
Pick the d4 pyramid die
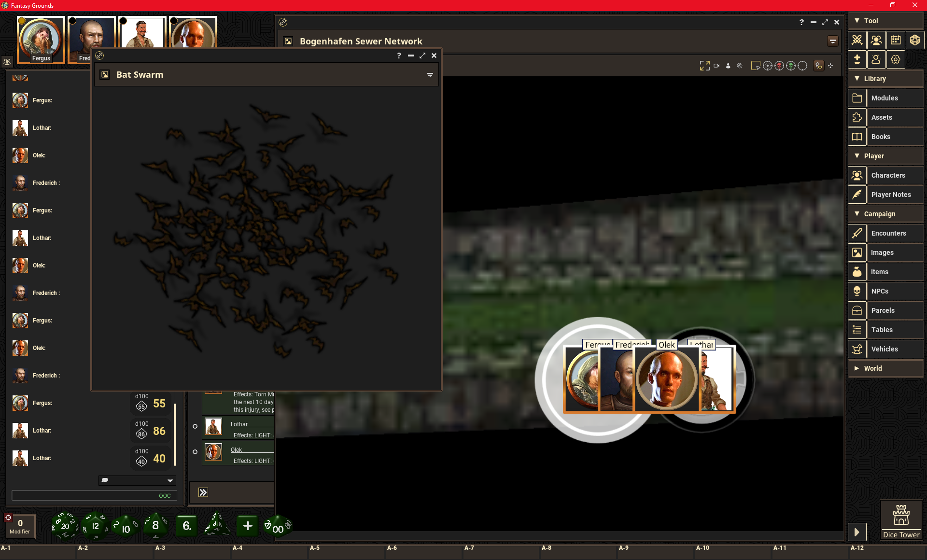click(217, 525)
